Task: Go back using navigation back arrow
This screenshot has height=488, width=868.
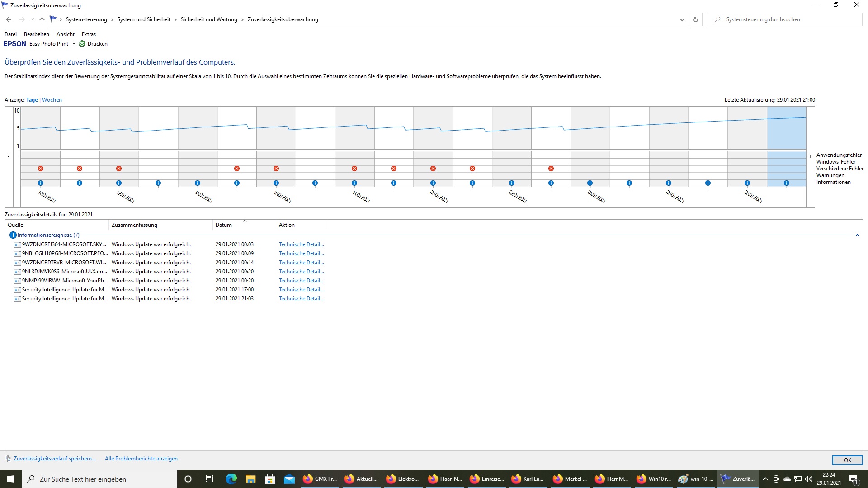Action: pyautogui.click(x=9, y=19)
